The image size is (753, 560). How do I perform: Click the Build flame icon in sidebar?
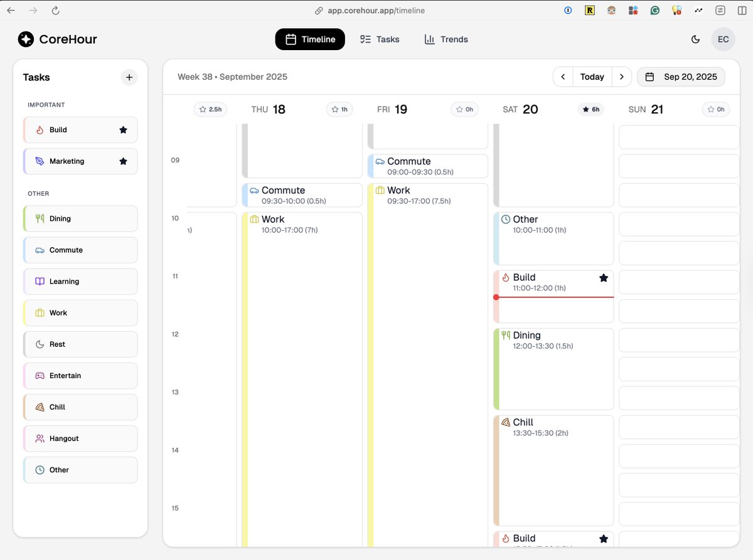pyautogui.click(x=40, y=130)
